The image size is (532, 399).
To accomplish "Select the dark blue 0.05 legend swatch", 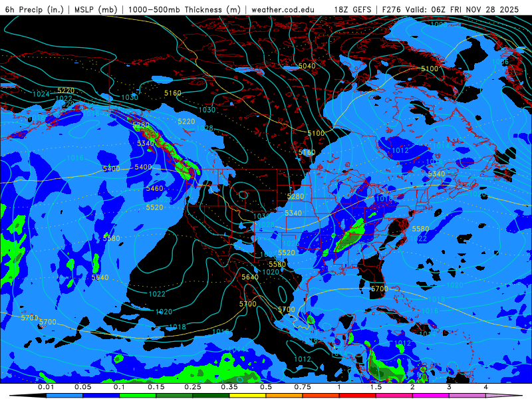I will point(101,396).
